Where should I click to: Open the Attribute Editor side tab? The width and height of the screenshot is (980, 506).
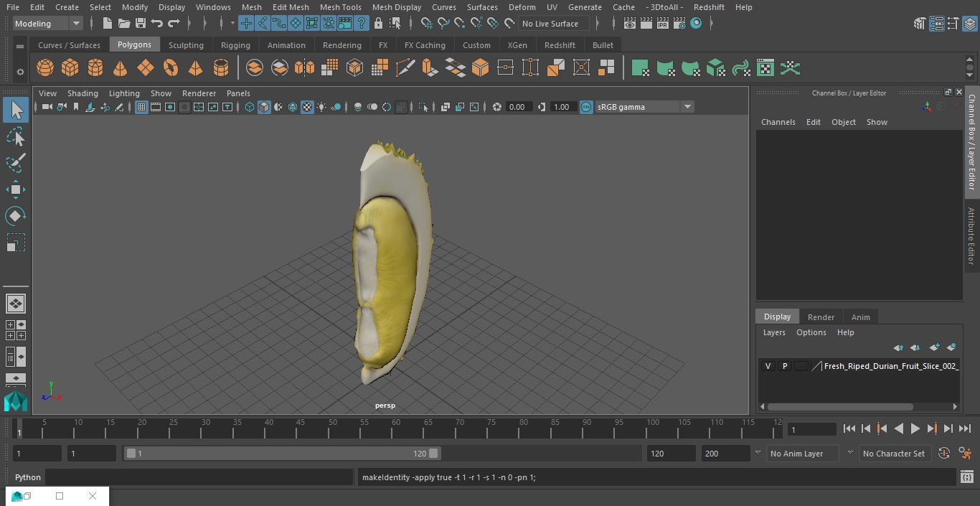[971, 236]
